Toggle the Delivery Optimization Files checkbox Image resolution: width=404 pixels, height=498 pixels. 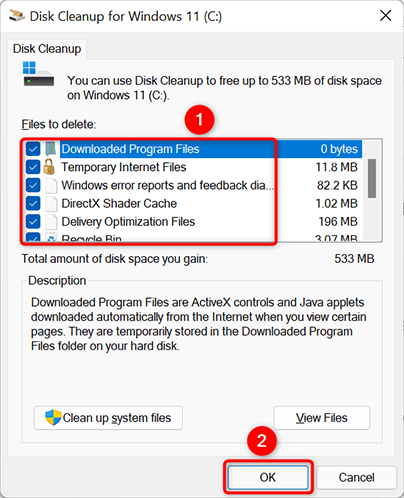33,221
